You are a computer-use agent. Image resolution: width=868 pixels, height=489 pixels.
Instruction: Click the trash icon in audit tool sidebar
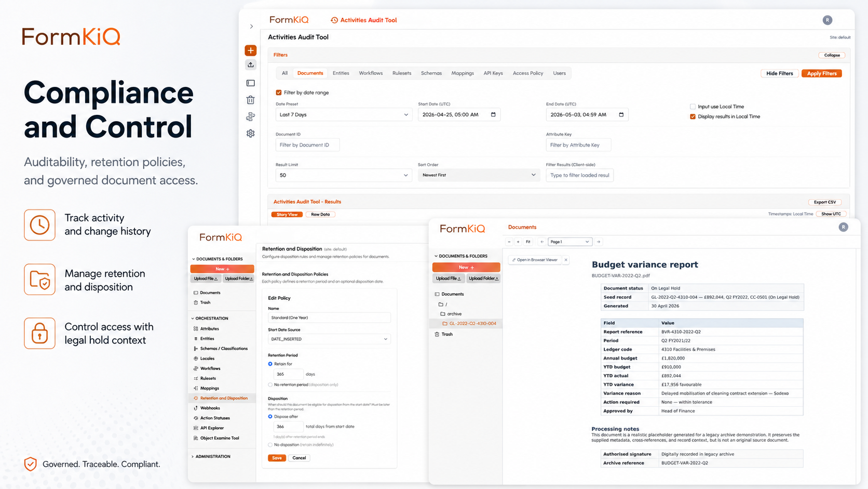point(251,100)
